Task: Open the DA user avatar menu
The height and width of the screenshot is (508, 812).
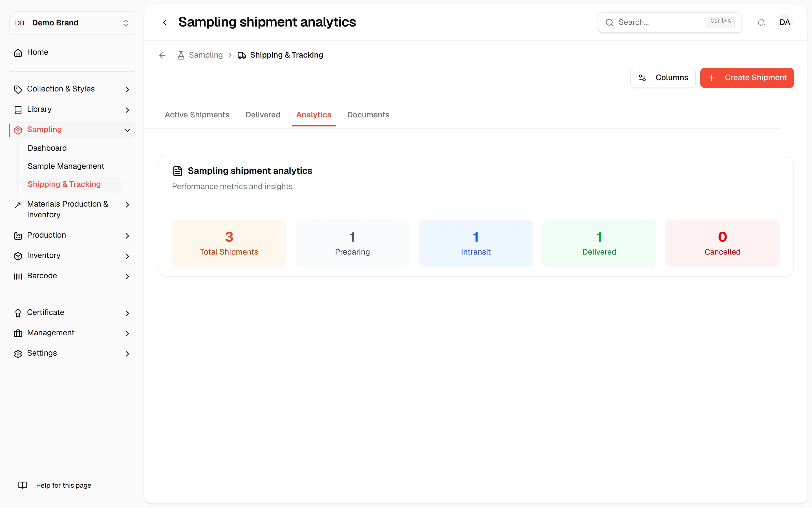Action: click(784, 23)
